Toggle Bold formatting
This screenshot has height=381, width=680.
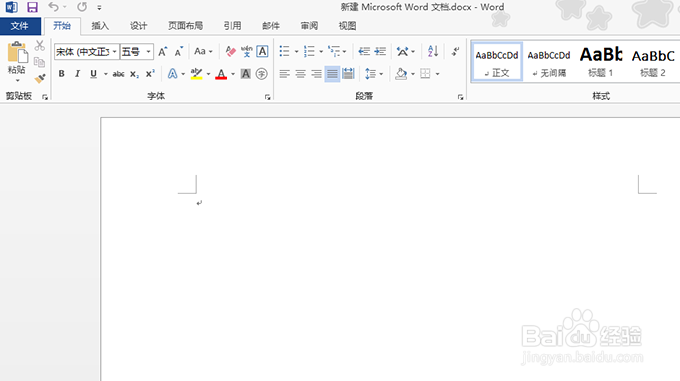pyautogui.click(x=62, y=74)
